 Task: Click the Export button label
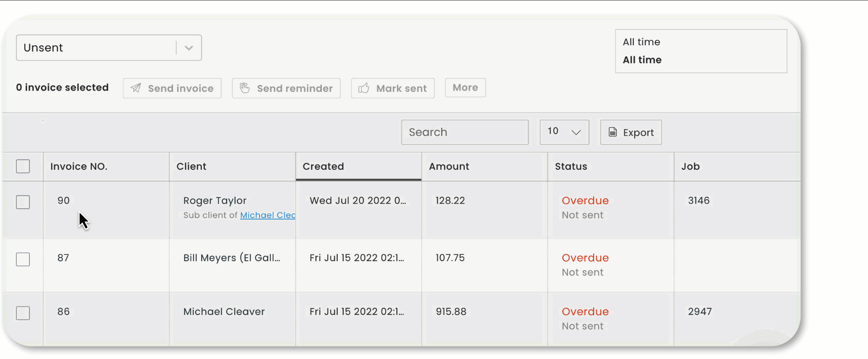point(638,133)
